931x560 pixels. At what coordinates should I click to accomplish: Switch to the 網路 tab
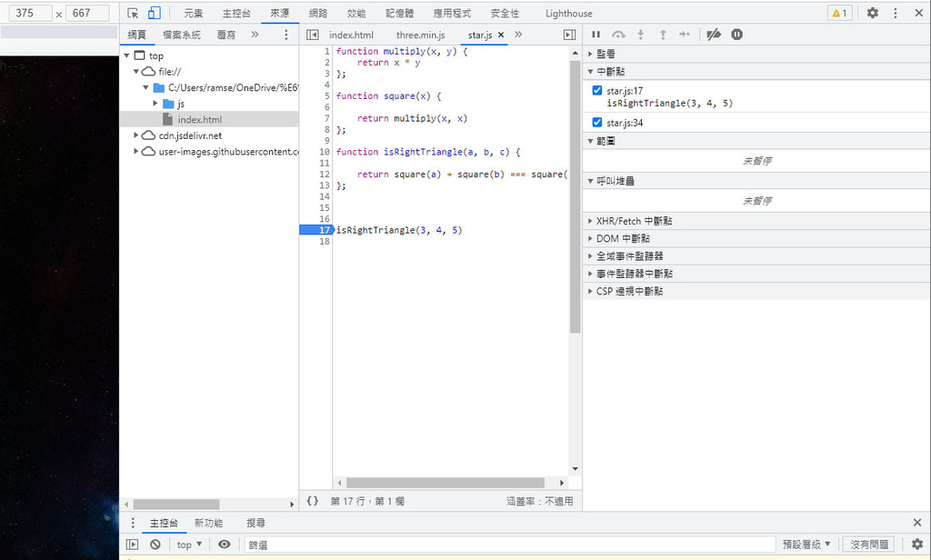tap(317, 13)
